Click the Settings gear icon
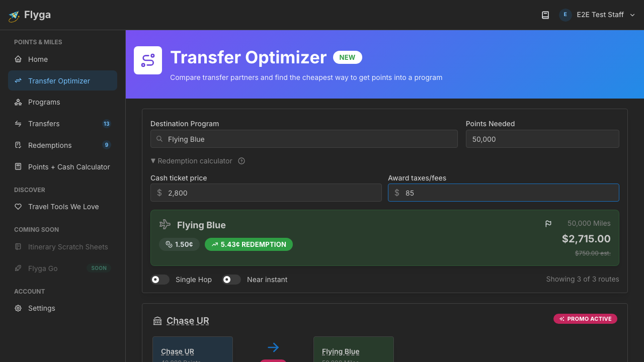This screenshot has height=362, width=644. pyautogui.click(x=18, y=308)
